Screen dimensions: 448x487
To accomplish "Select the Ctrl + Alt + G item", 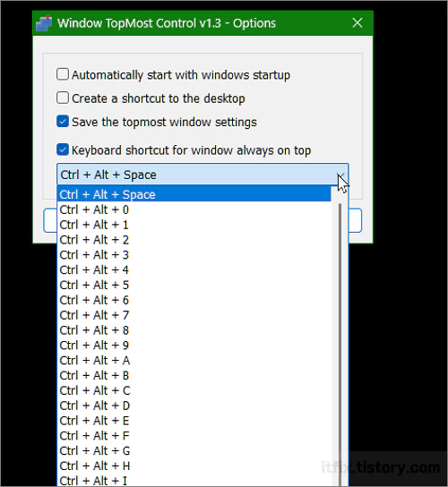I will pos(194,450).
